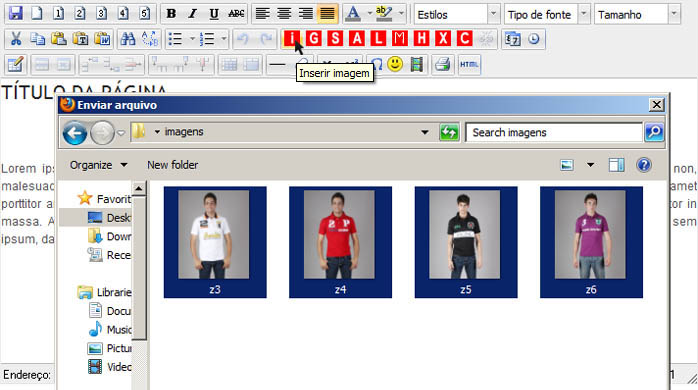Insert a smiley emoticon

point(395,64)
